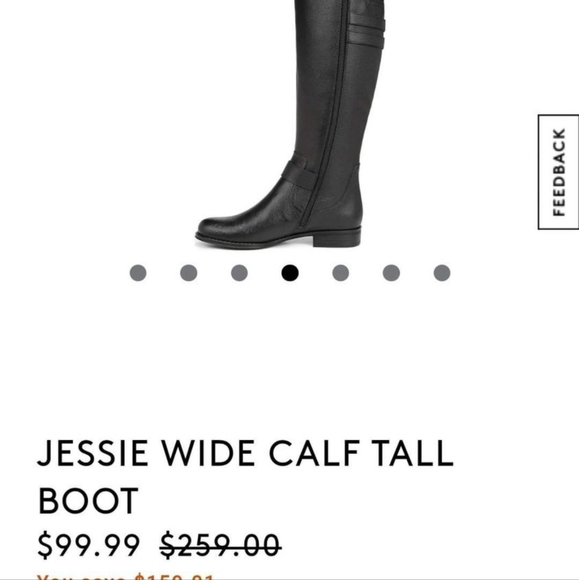The height and width of the screenshot is (580, 579).
Task: Jump to the fifth carousel dot
Action: point(341,273)
